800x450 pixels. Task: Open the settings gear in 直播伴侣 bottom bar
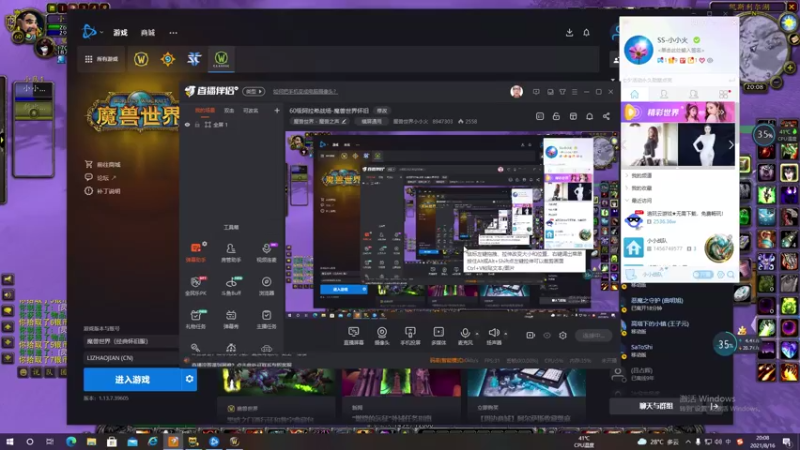pos(563,335)
